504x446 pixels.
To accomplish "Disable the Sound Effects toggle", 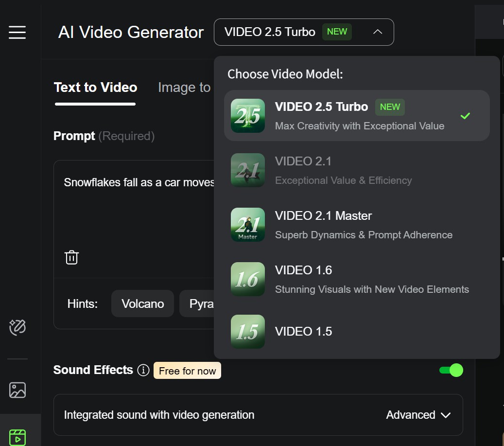I will pyautogui.click(x=452, y=370).
